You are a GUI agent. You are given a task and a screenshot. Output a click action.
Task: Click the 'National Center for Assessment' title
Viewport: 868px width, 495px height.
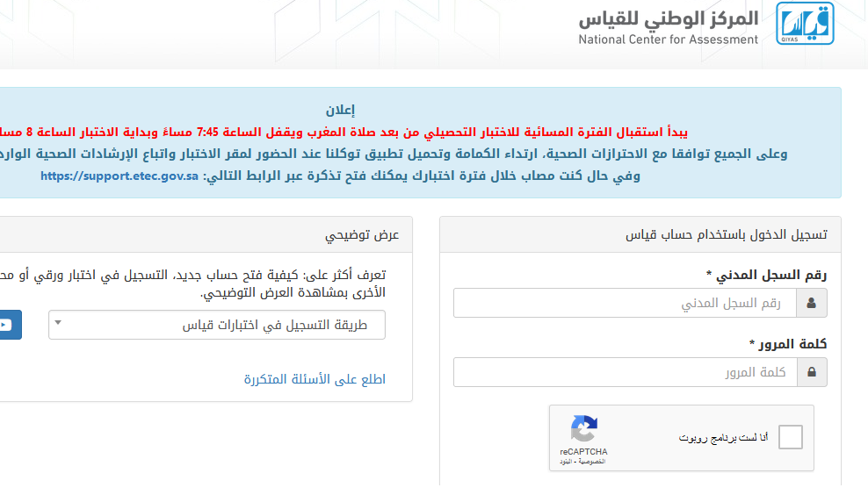click(x=669, y=39)
